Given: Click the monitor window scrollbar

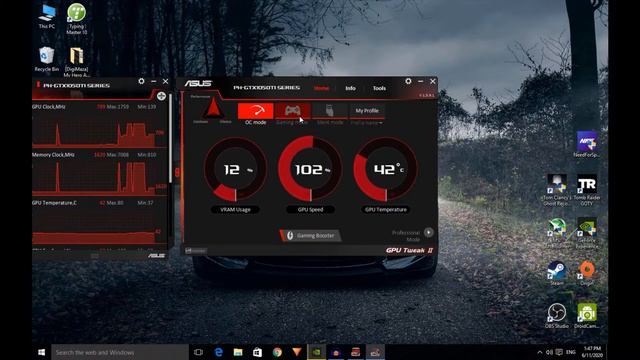Looking at the screenshot, I should (x=170, y=139).
